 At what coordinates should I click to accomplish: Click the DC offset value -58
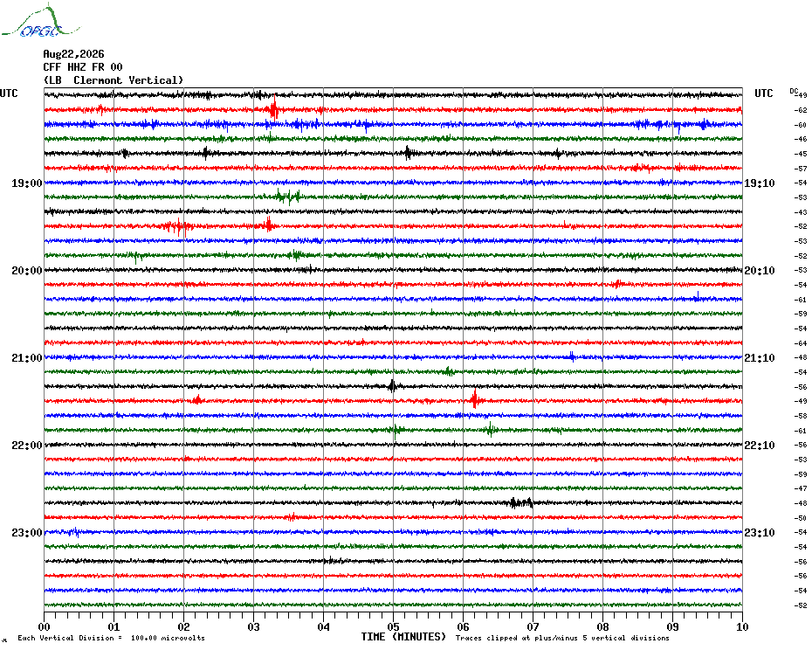point(801,416)
